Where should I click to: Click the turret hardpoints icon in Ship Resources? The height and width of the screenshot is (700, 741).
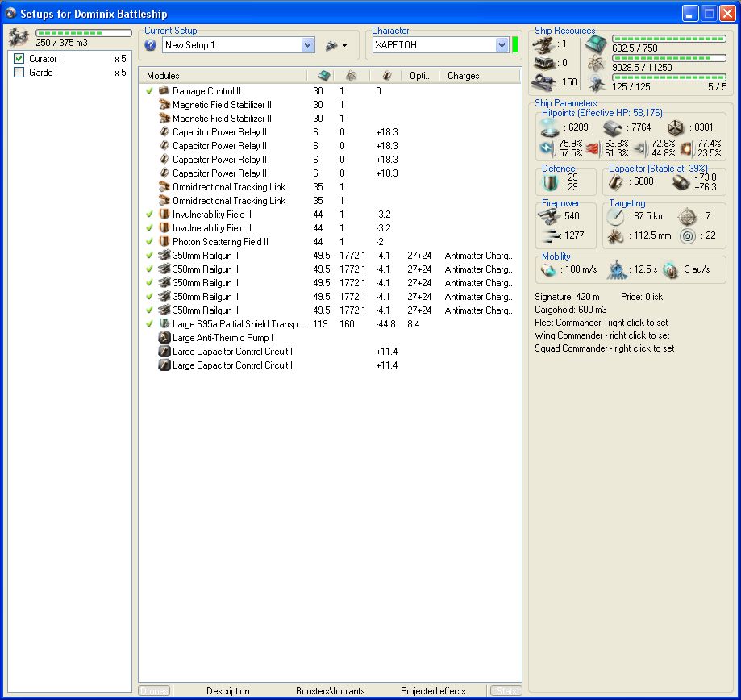point(543,44)
